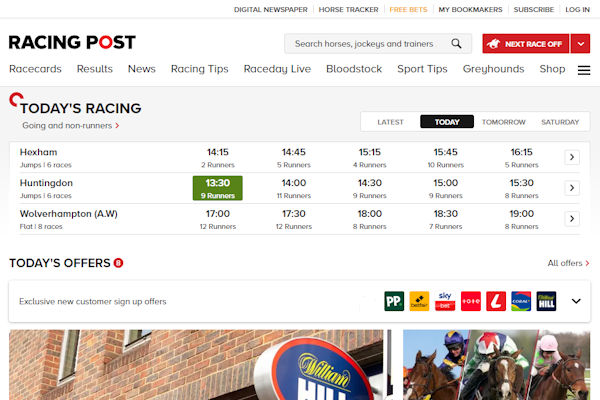Click the Free Bets link

point(408,10)
